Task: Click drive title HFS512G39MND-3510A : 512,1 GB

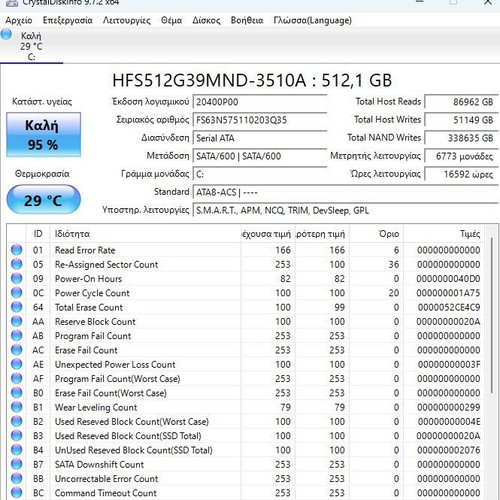Action: click(x=252, y=80)
